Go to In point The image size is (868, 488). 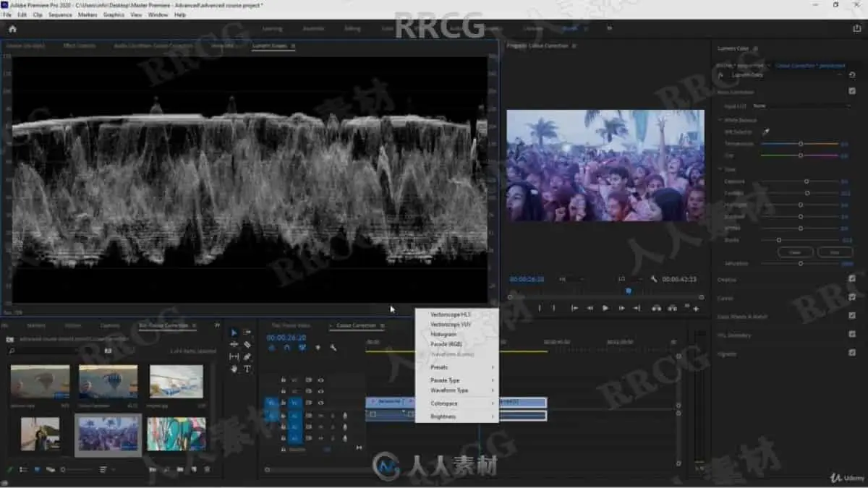click(574, 308)
